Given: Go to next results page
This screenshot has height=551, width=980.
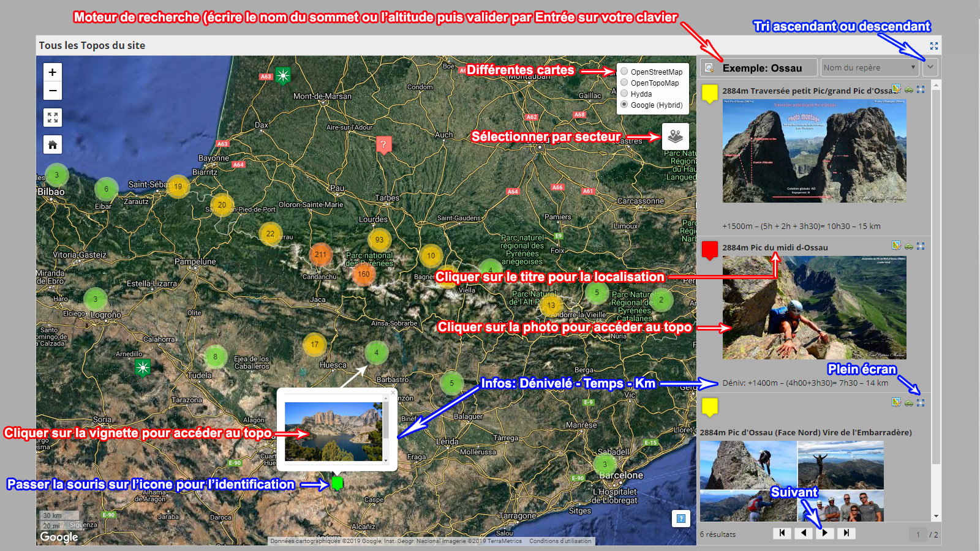Looking at the screenshot, I should (825, 533).
